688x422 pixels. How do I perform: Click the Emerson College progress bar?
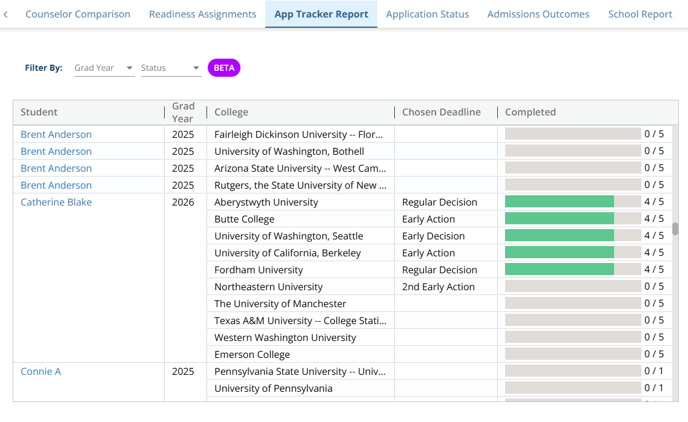tap(573, 354)
